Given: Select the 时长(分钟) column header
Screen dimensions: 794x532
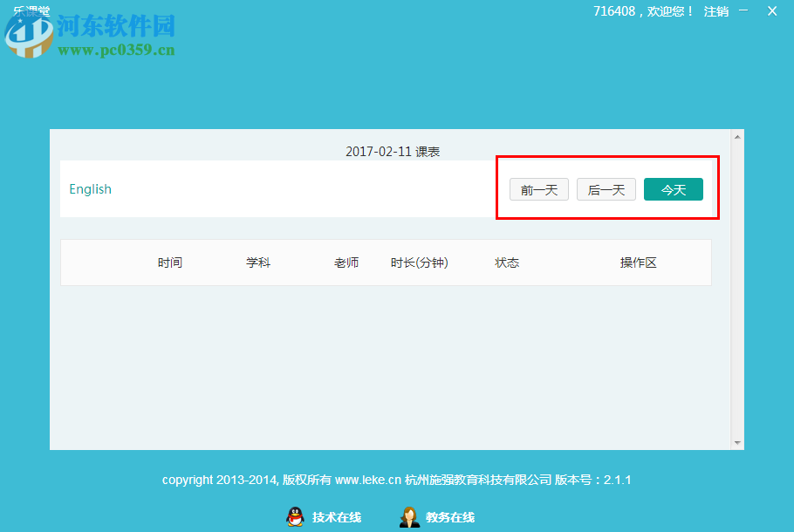Looking at the screenshot, I should 420,263.
